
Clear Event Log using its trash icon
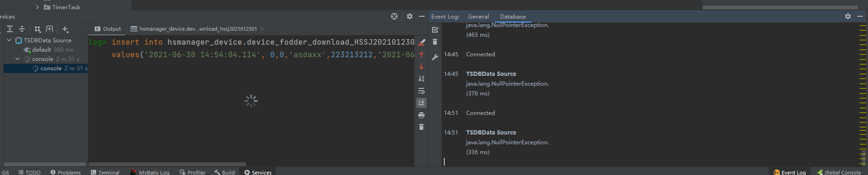[435, 42]
